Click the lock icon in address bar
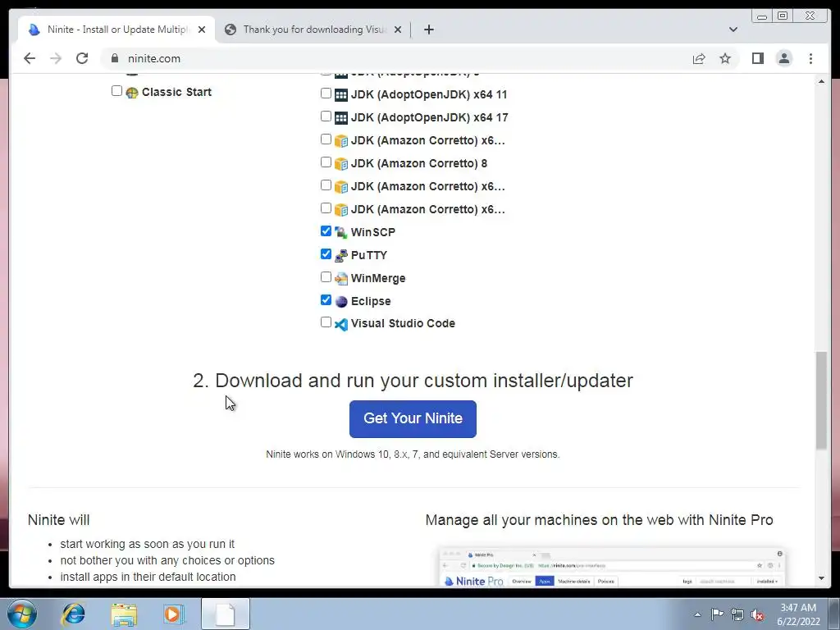The height and width of the screenshot is (630, 840). pyautogui.click(x=115, y=58)
